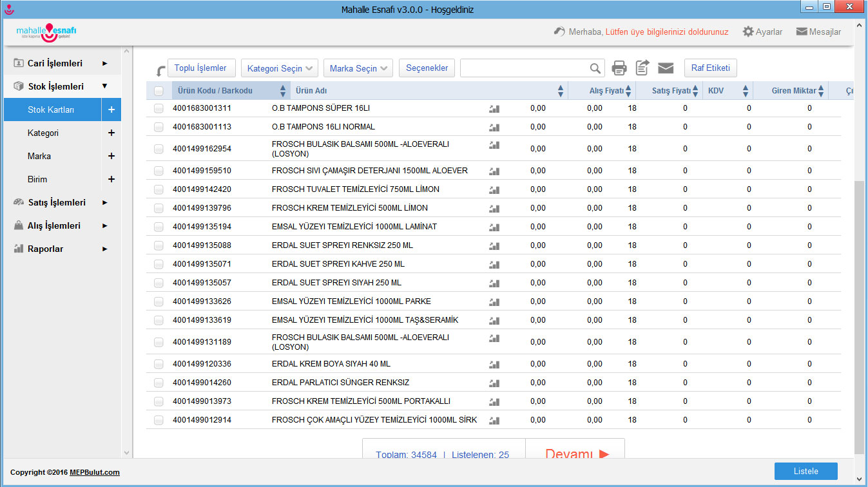
Task: Sort by Ürün Kodu / Barkodu column arrows
Action: pyautogui.click(x=283, y=91)
